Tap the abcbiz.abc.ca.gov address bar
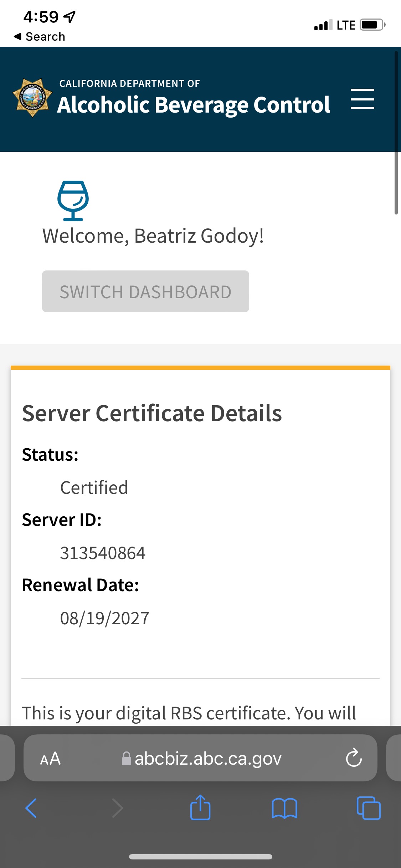This screenshot has height=868, width=401. click(201, 758)
